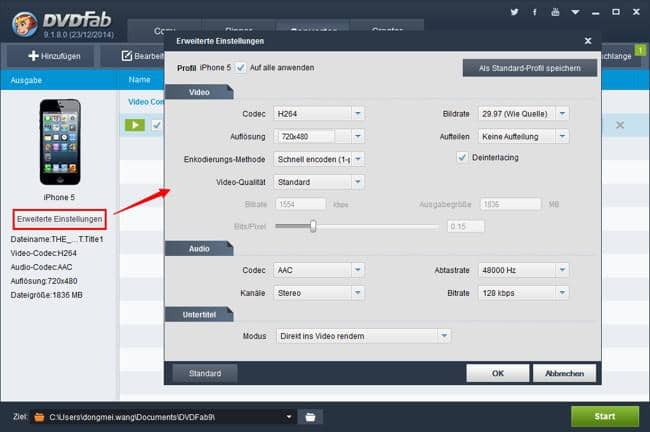Click the Ausgabegröße 1836 field
Viewport: 650px width, 432px height.
tap(511, 204)
